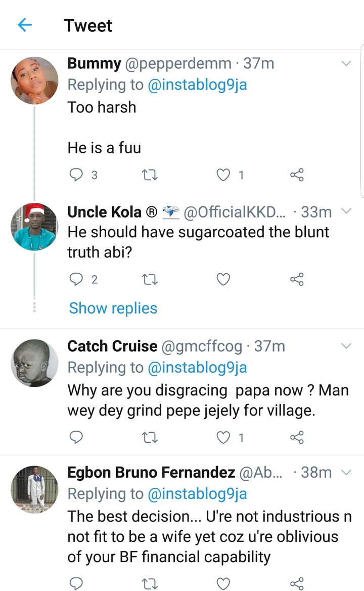
Task: Like Uncle Kola's tweet
Action: click(223, 279)
